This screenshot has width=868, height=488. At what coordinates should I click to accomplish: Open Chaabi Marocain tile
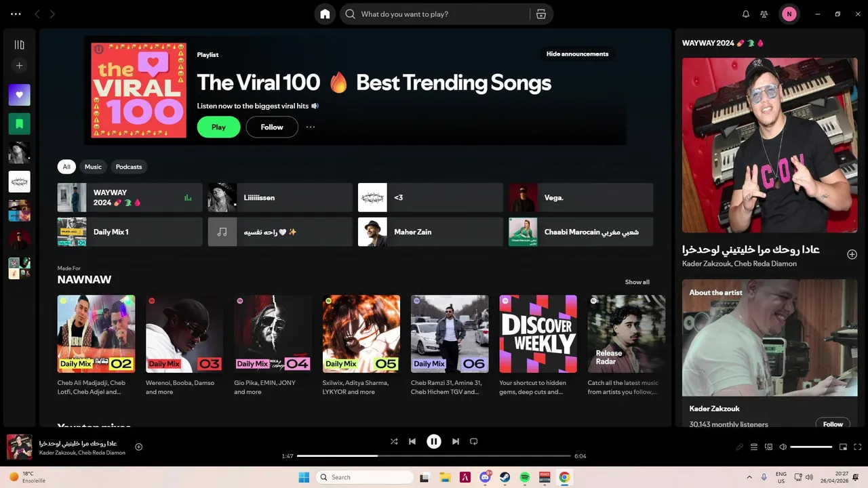[580, 232]
